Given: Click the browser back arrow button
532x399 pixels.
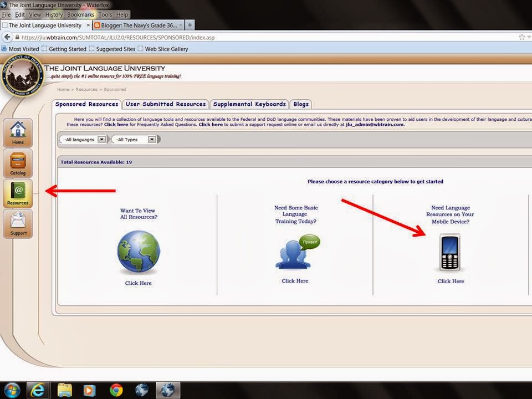Looking at the screenshot, I should pos(7,37).
